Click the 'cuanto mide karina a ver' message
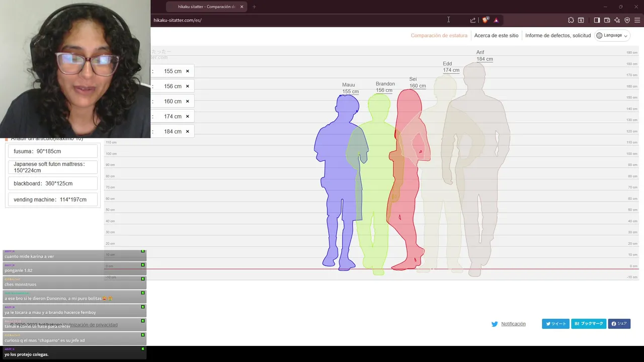644x362 pixels. [74, 256]
